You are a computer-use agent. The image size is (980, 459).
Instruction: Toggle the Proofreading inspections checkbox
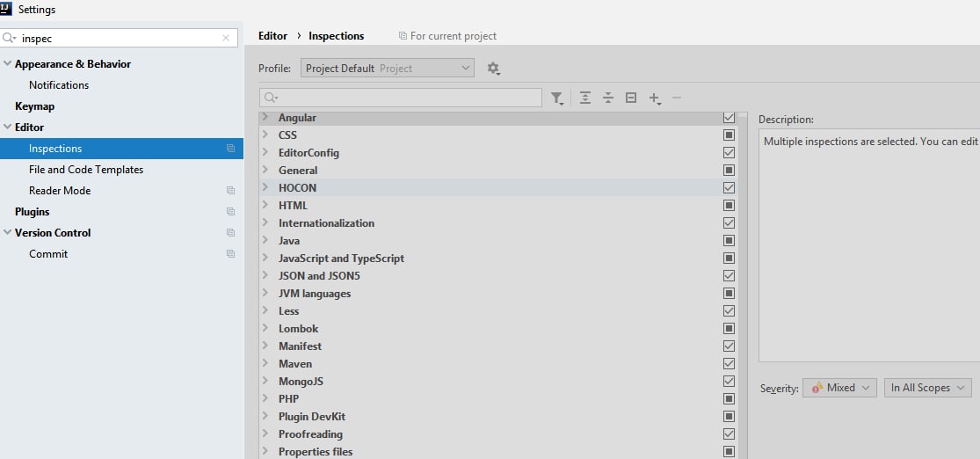(729, 434)
